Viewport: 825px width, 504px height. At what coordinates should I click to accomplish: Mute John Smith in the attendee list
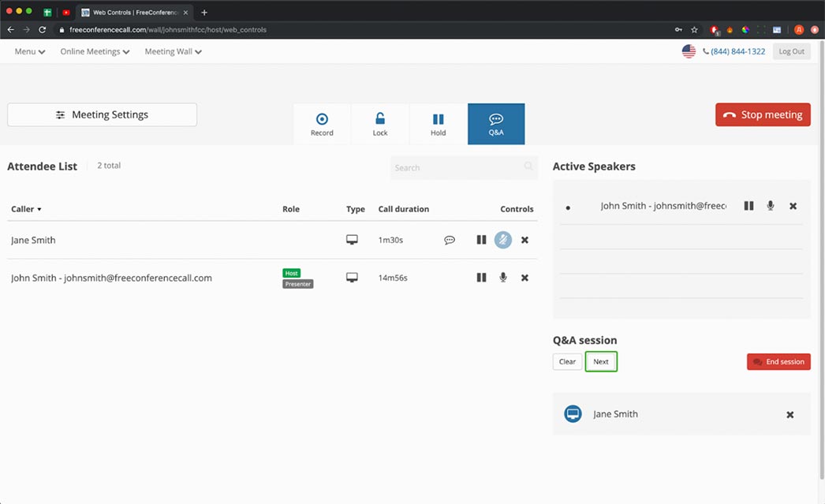click(503, 278)
